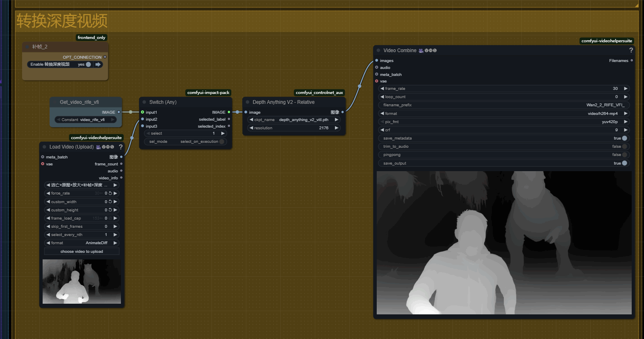
Task: Click the reset icon next to force_rate
Action: coord(110,193)
